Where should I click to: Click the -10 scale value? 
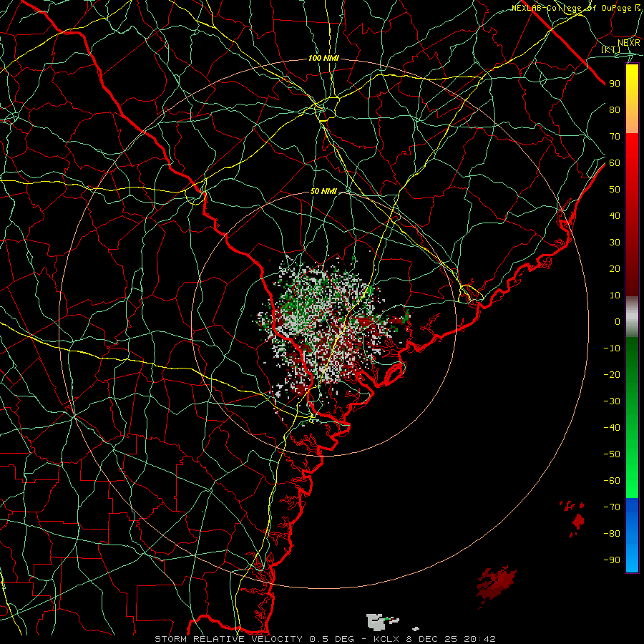coord(612,348)
